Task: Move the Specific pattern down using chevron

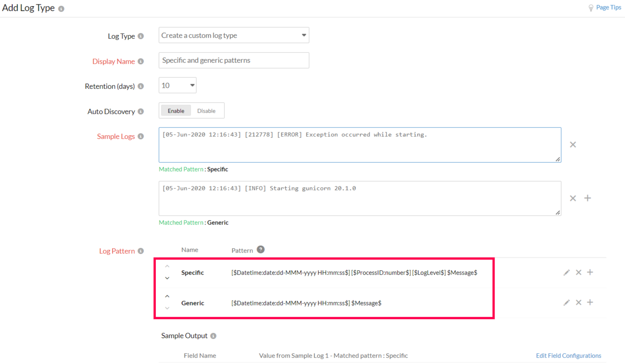Action: pos(167,278)
